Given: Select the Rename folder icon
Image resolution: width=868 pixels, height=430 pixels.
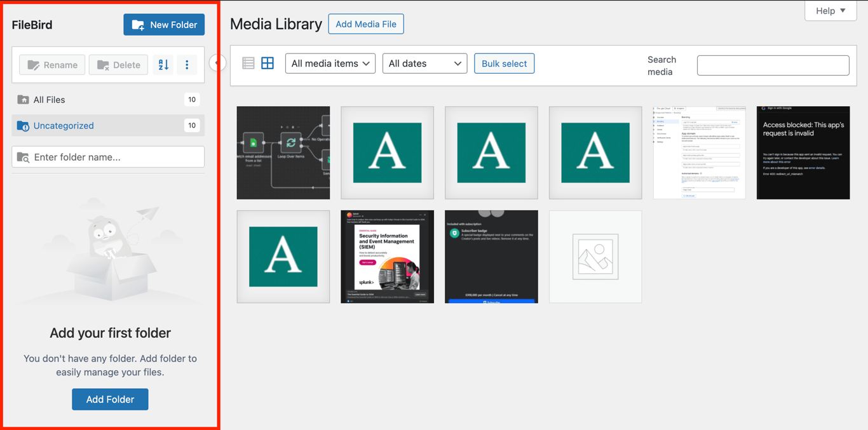Looking at the screenshot, I should [34, 64].
